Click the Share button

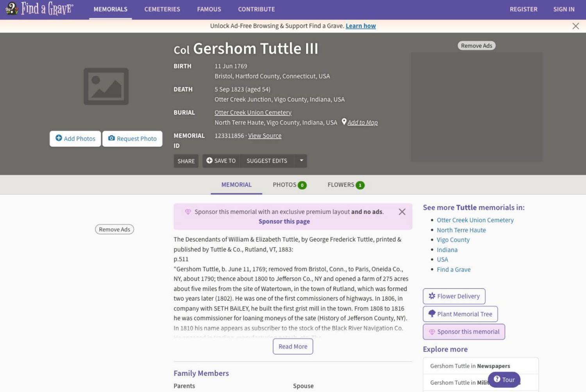tap(186, 161)
